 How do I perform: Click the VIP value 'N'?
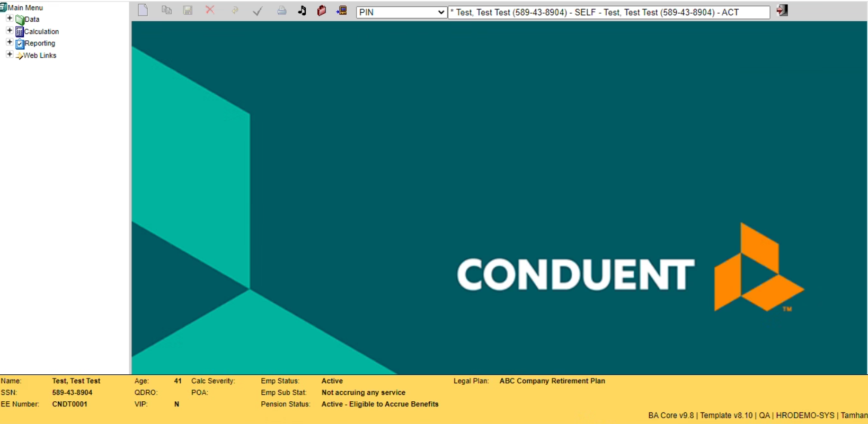click(x=176, y=404)
